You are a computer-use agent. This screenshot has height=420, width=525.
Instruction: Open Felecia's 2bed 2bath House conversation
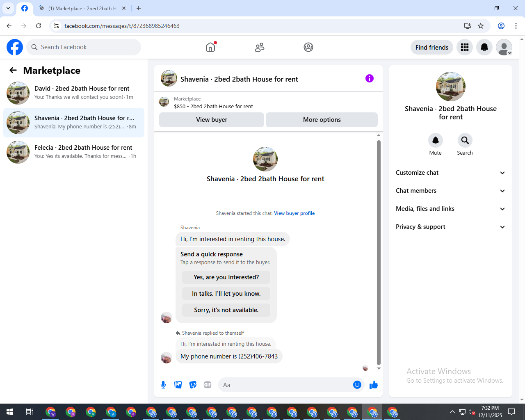pyautogui.click(x=74, y=152)
